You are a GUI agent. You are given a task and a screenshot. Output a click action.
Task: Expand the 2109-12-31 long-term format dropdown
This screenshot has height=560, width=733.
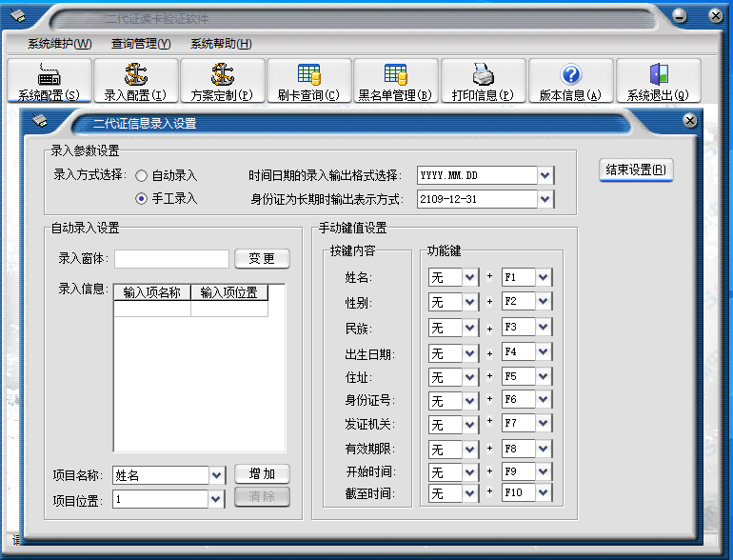[x=545, y=199]
